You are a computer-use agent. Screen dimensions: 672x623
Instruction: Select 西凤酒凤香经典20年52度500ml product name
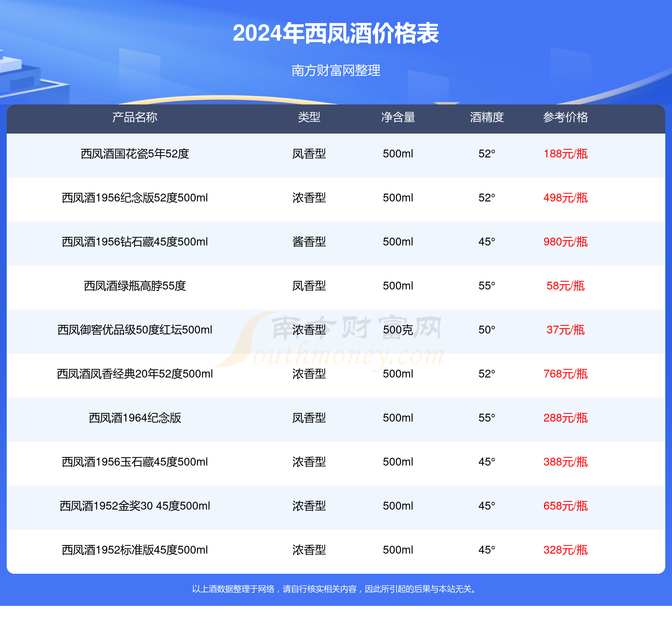135,374
